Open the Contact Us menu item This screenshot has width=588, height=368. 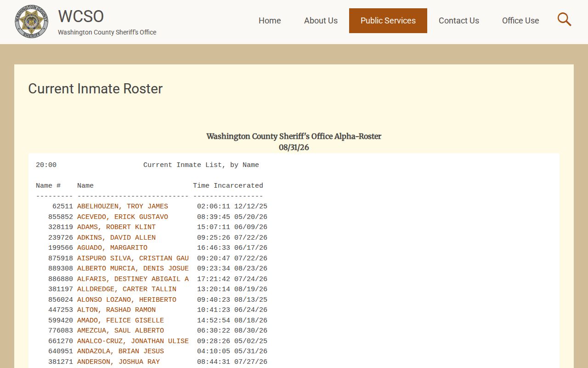[x=459, y=21]
